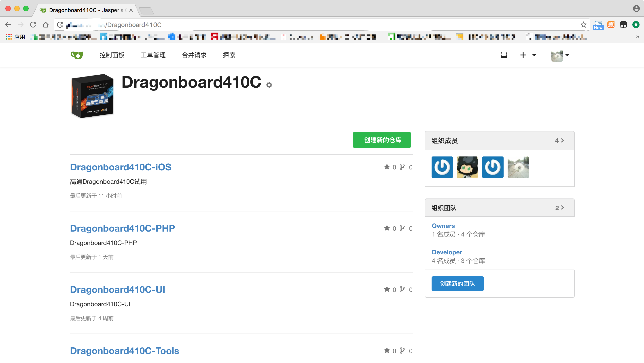
Task: Open a new browser tab
Action: click(146, 11)
